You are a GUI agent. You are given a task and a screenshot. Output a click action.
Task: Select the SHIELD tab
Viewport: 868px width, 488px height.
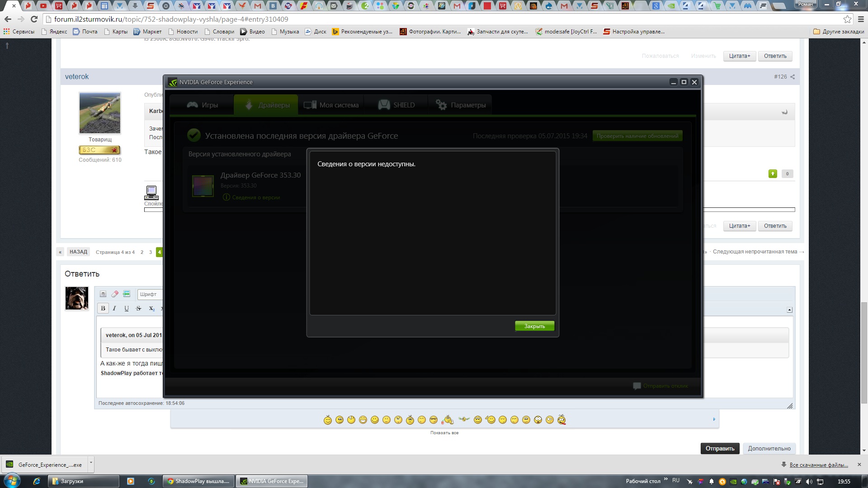(396, 105)
